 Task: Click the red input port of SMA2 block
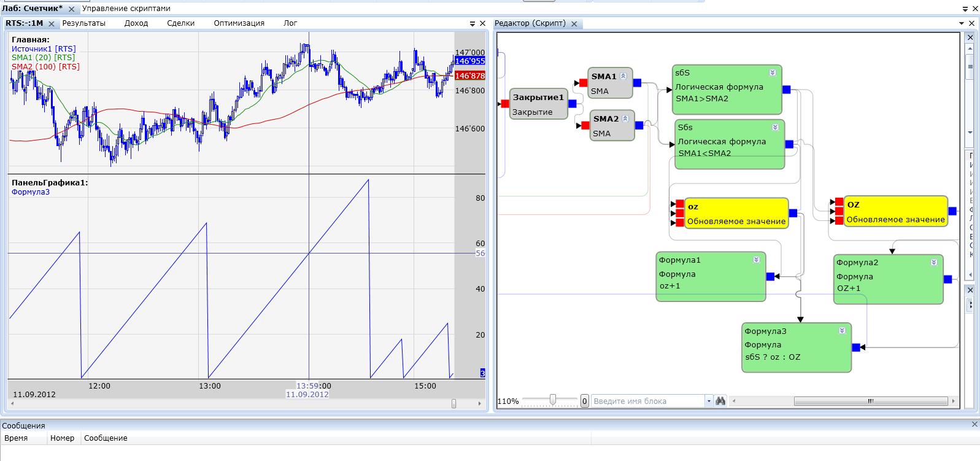(x=585, y=125)
